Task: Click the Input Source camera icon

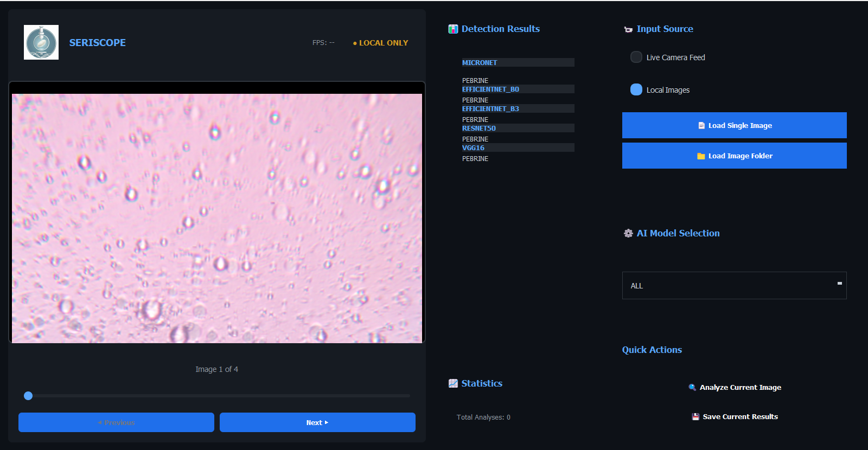Action: tap(628, 30)
